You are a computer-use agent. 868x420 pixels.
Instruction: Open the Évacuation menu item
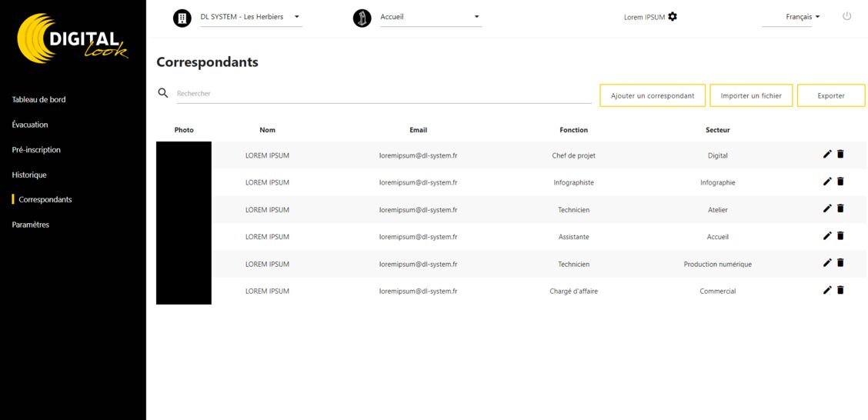click(30, 125)
